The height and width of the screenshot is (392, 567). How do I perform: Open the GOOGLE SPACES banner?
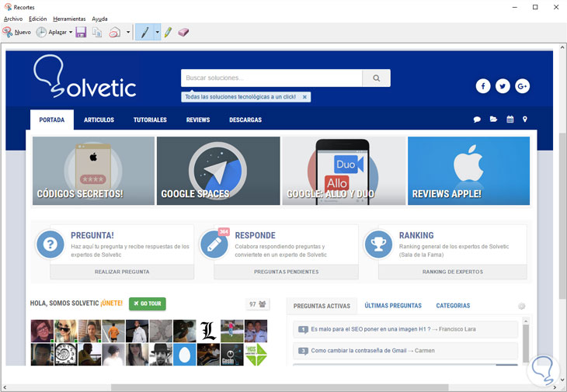218,171
